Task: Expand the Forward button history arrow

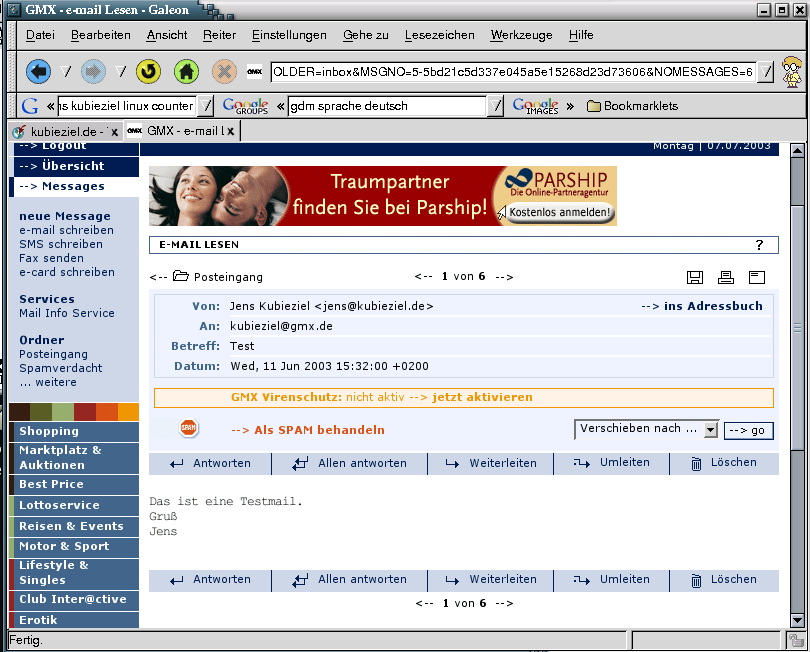Action: click(x=121, y=72)
